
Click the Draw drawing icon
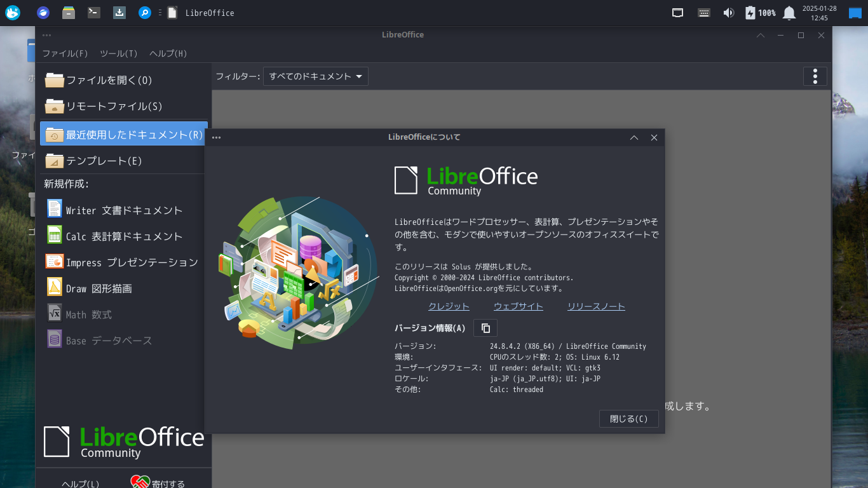point(55,287)
